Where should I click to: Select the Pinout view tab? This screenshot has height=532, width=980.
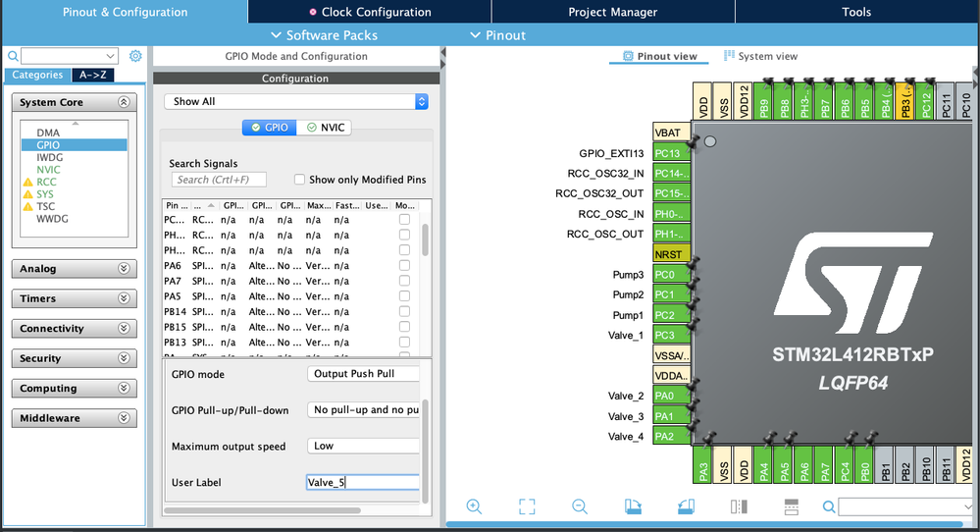click(659, 56)
